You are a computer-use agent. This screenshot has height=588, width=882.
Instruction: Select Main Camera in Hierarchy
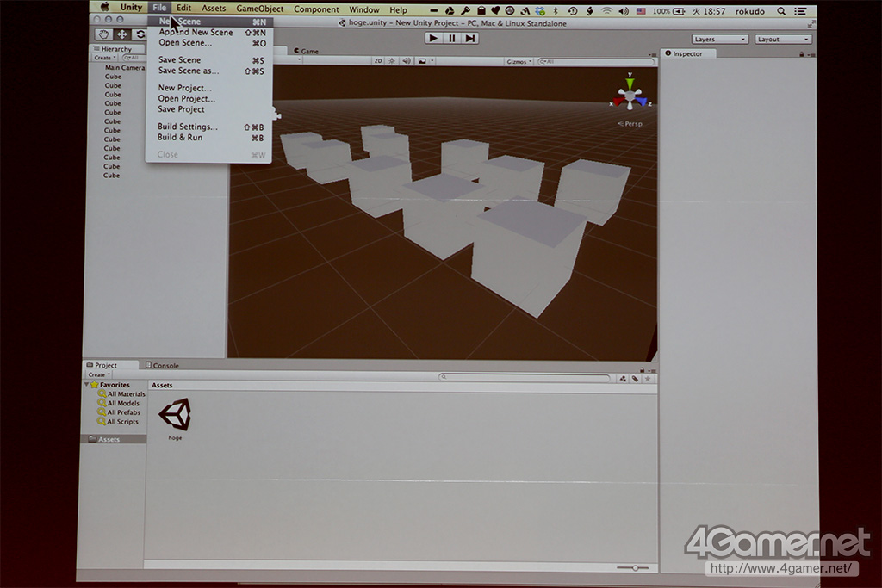click(x=124, y=67)
